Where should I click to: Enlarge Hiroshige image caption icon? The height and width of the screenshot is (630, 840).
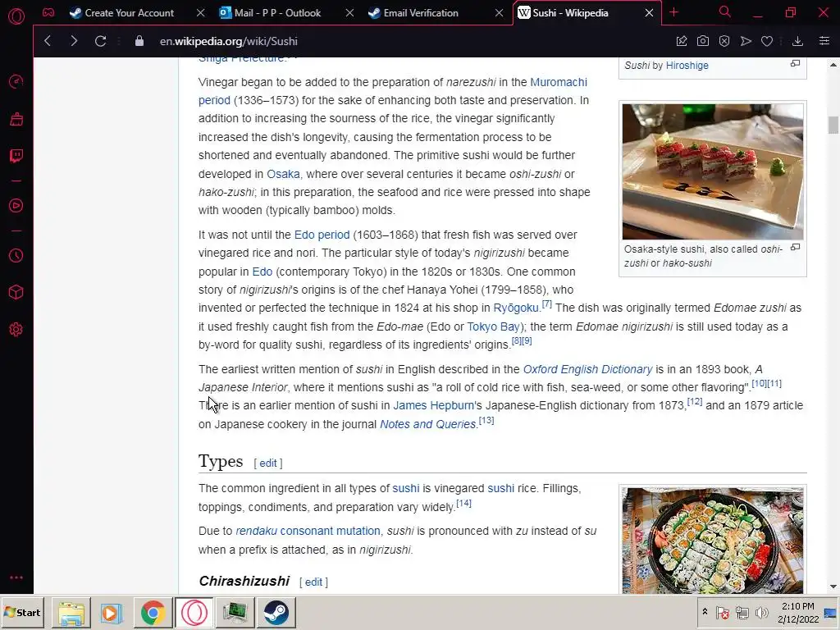pyautogui.click(x=796, y=64)
